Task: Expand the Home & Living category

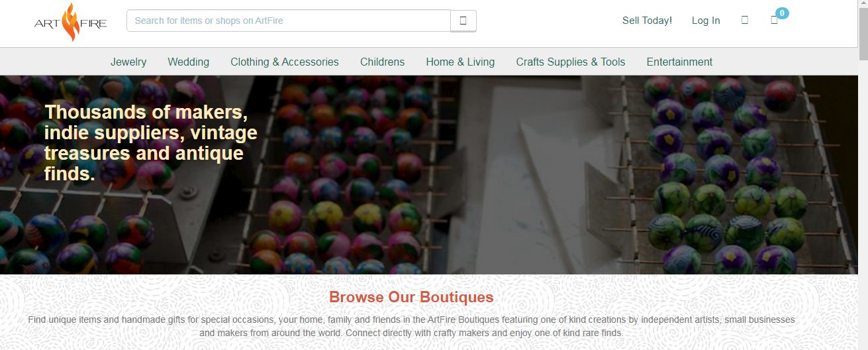Action: point(460,62)
